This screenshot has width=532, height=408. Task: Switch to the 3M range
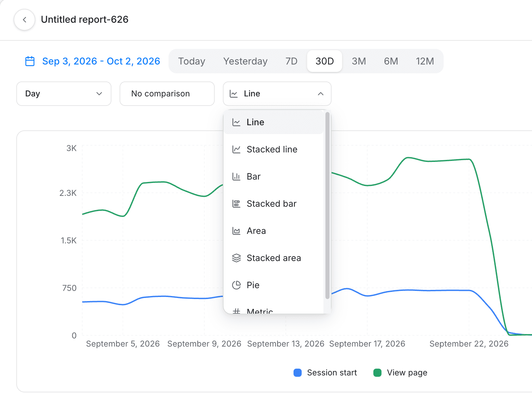point(359,61)
